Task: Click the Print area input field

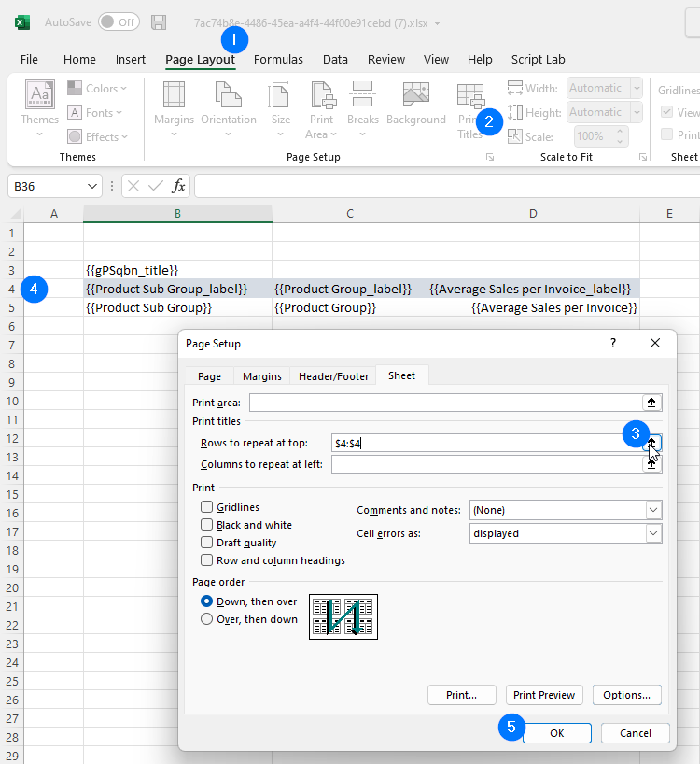Action: point(445,403)
